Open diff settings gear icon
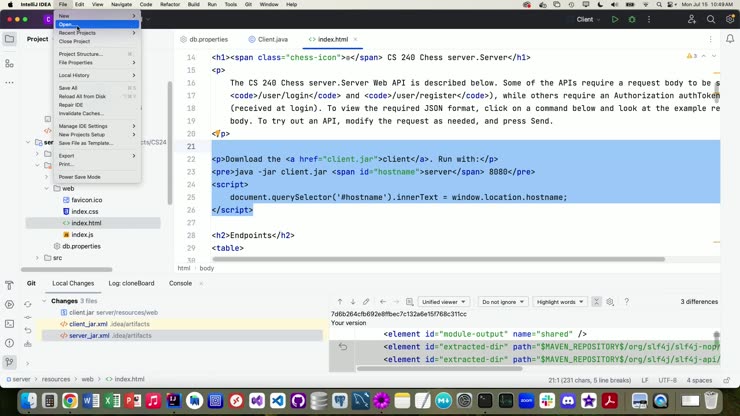The width and height of the screenshot is (740, 416). pos(610,302)
